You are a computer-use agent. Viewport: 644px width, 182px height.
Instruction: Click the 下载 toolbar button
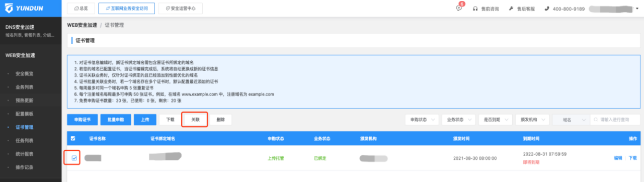(x=170, y=120)
